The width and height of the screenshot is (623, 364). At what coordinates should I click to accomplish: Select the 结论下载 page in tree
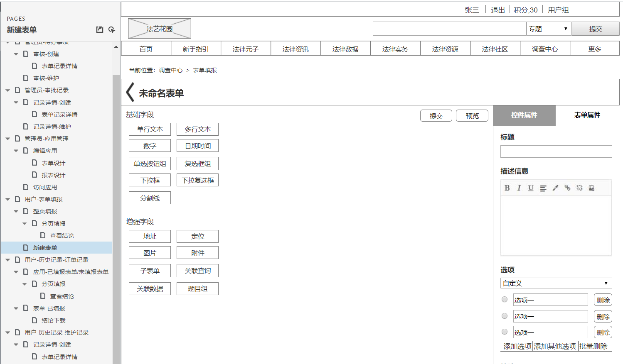53,320
